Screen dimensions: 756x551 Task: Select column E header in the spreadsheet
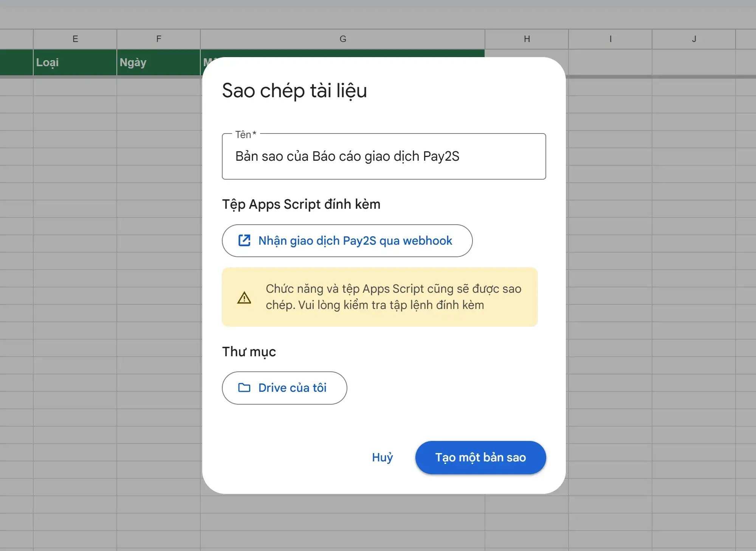click(x=75, y=39)
